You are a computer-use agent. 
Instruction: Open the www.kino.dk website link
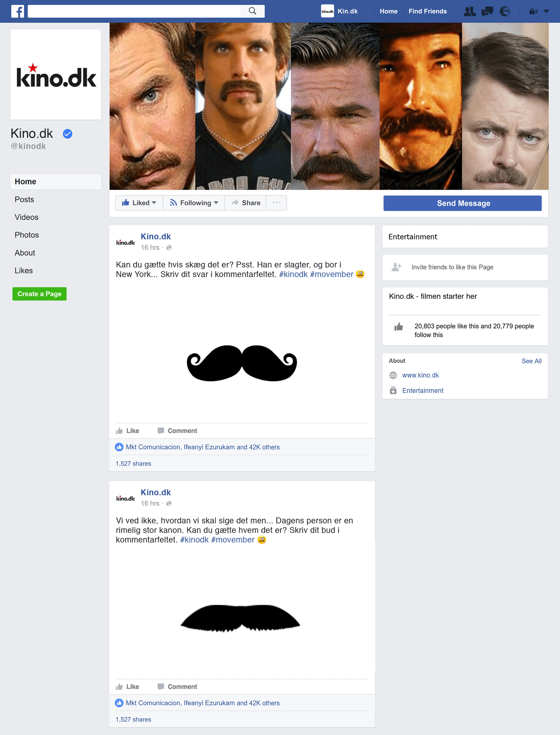click(x=420, y=375)
